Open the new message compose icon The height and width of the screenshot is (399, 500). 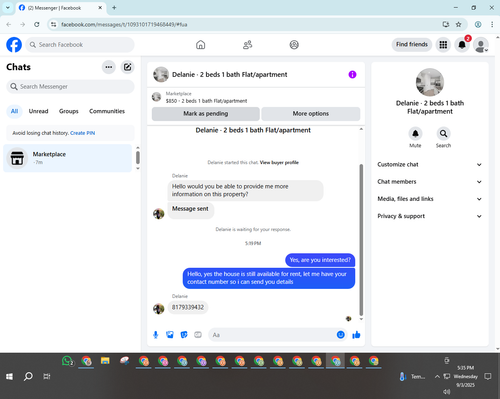(x=127, y=67)
